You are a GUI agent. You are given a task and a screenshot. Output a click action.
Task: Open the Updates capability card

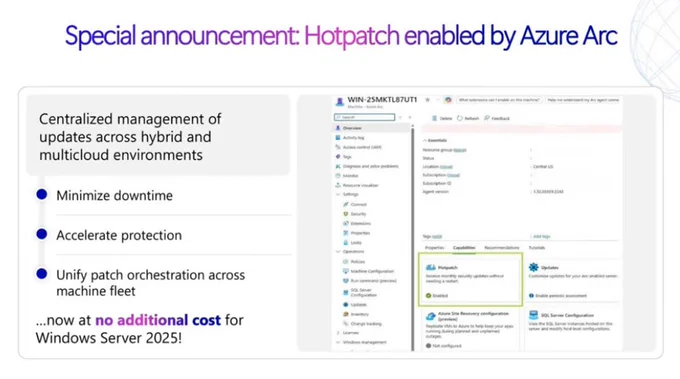pyautogui.click(x=573, y=279)
